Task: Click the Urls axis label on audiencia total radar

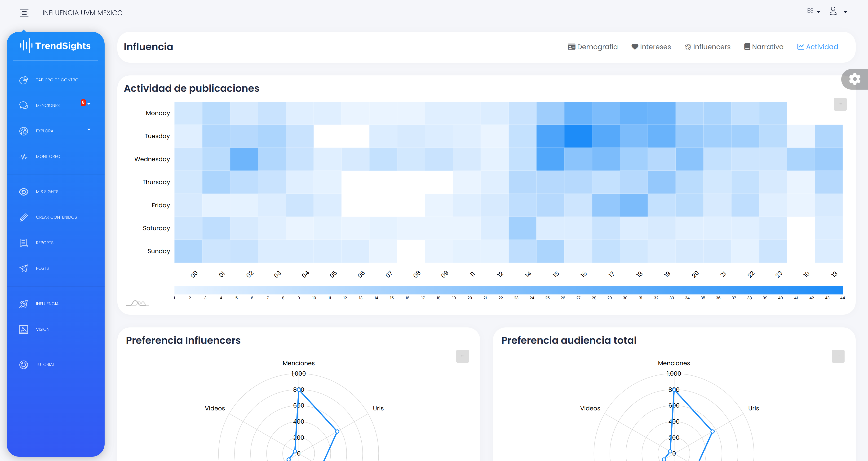Action: pyautogui.click(x=753, y=408)
